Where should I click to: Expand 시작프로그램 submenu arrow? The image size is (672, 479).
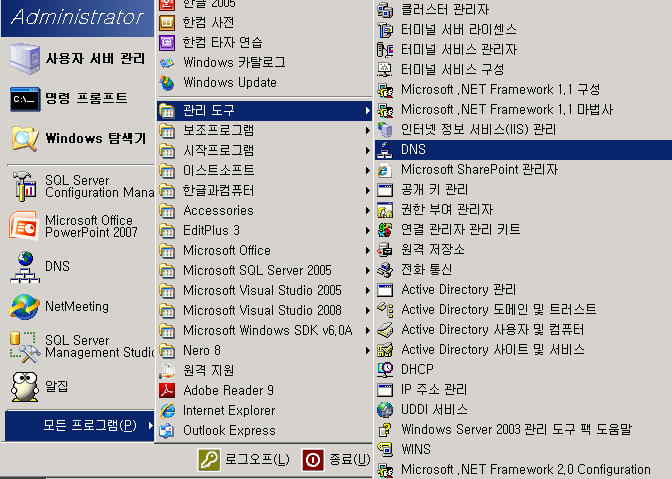tap(367, 150)
